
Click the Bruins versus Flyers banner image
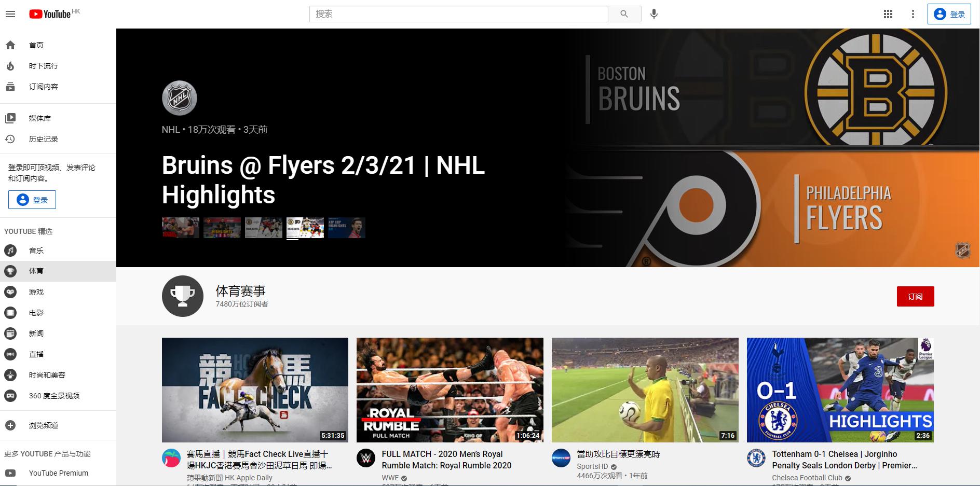[x=771, y=148]
